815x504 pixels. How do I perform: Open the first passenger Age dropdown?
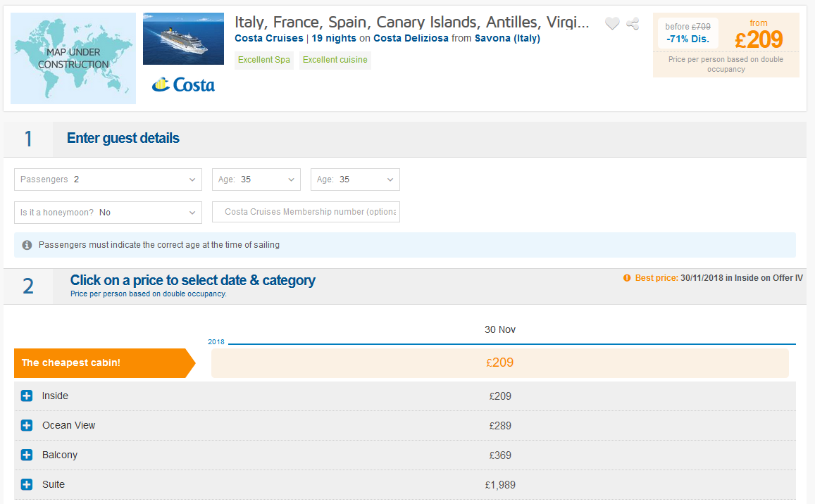point(256,179)
